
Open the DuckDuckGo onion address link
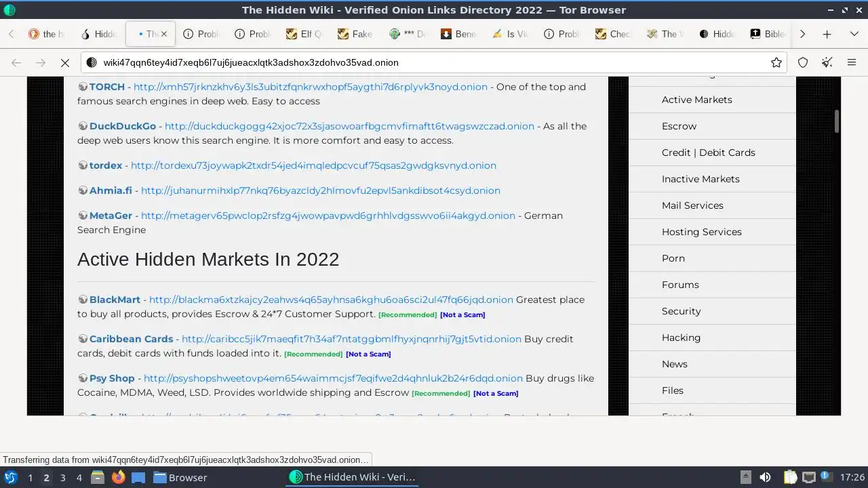click(x=349, y=126)
